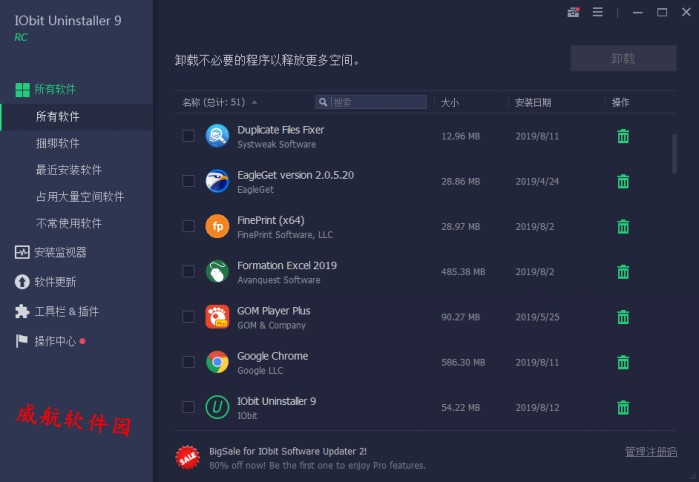This screenshot has height=482, width=699.
Task: Check the Duplicate Files Fixer checkbox
Action: tap(188, 136)
